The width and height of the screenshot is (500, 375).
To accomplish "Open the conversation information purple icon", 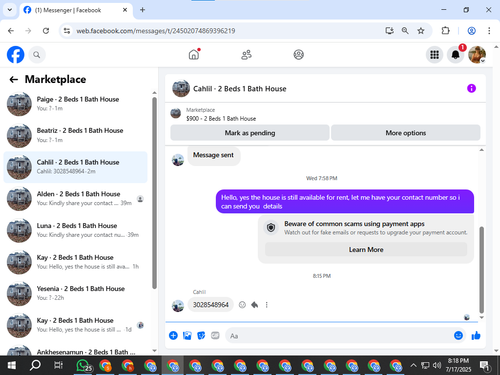I will [471, 88].
